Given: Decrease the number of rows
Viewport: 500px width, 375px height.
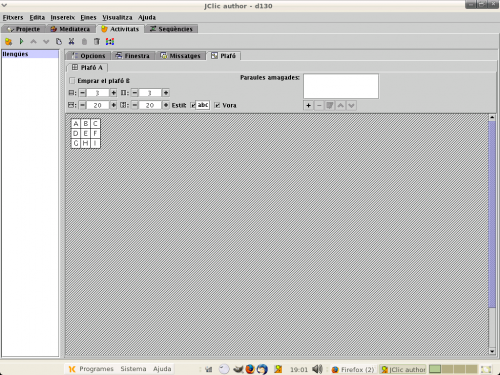Looking at the screenshot, I should tap(83, 93).
